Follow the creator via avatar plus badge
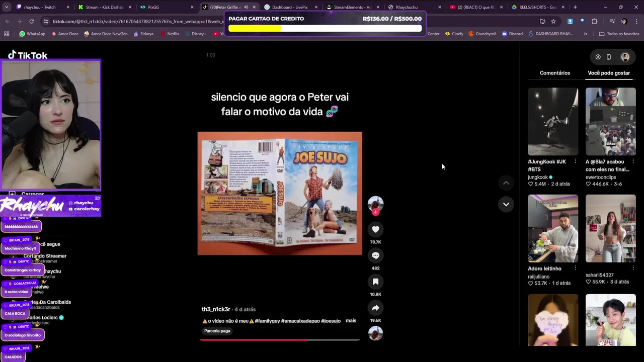The width and height of the screenshot is (644, 362). [375, 212]
